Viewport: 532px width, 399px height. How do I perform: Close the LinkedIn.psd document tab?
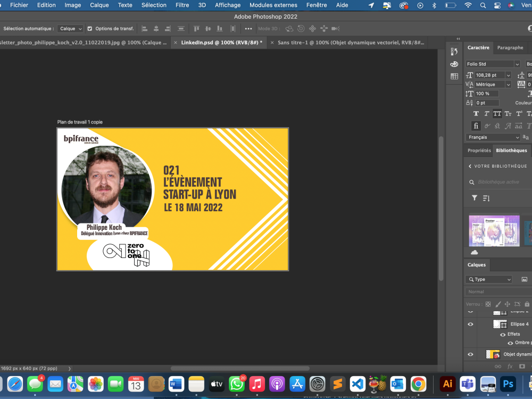tap(176, 43)
